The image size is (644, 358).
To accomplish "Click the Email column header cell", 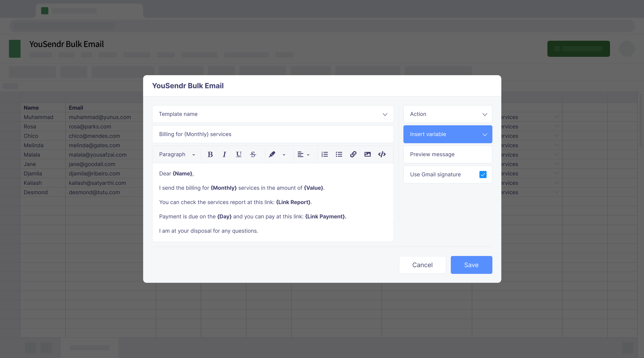I will pos(104,108).
